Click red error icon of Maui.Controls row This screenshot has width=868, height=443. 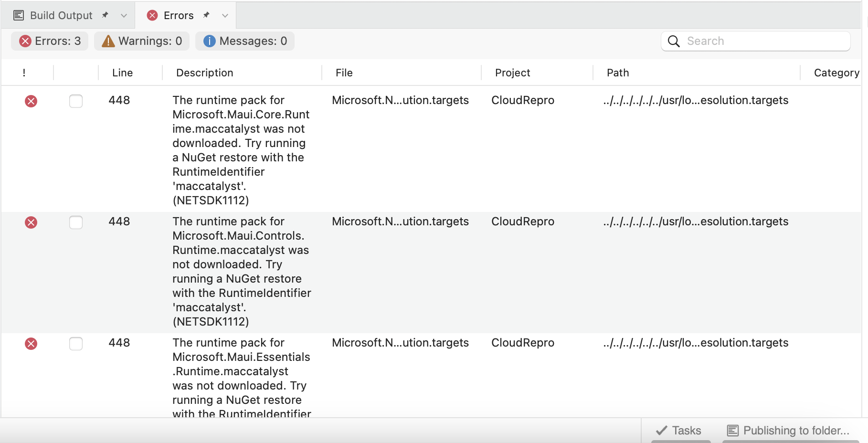pyautogui.click(x=31, y=222)
